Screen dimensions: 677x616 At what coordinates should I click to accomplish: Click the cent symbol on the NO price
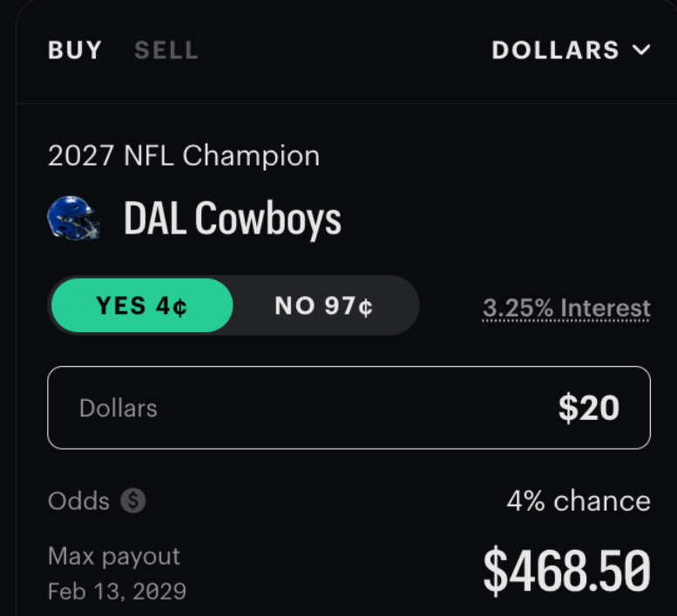[x=365, y=308]
